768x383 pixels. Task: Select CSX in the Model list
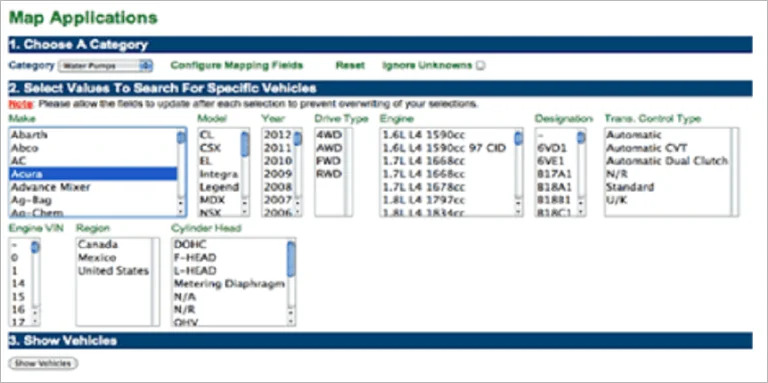(219, 148)
